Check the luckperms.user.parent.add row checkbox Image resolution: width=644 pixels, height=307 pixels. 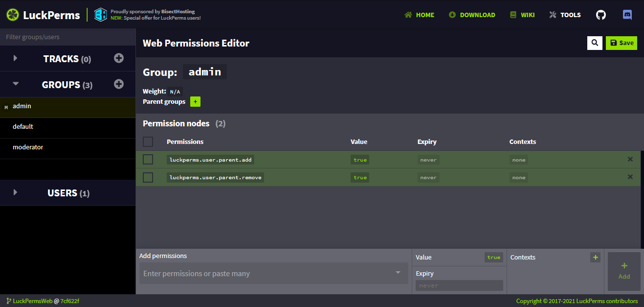coord(148,160)
